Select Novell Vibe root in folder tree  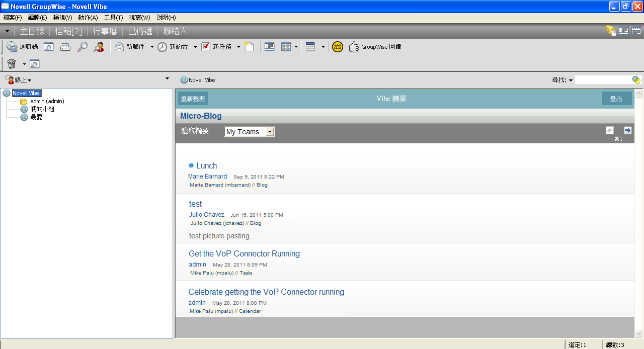[x=27, y=93]
